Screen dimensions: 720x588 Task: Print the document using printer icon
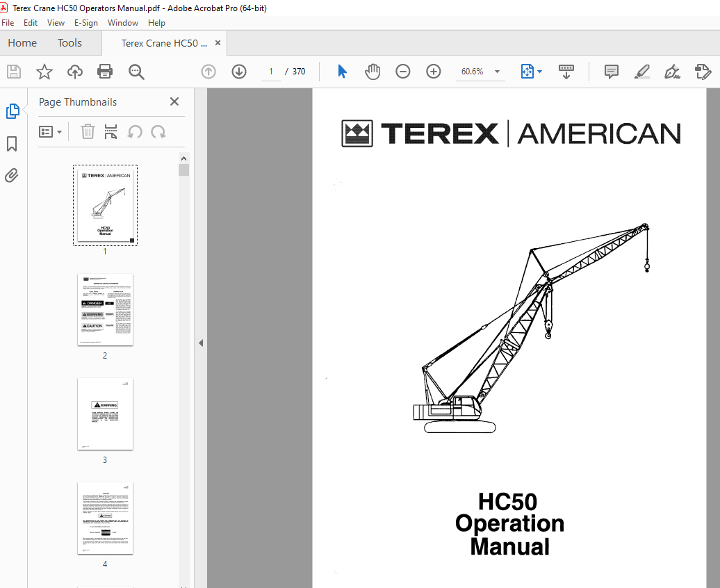click(105, 72)
